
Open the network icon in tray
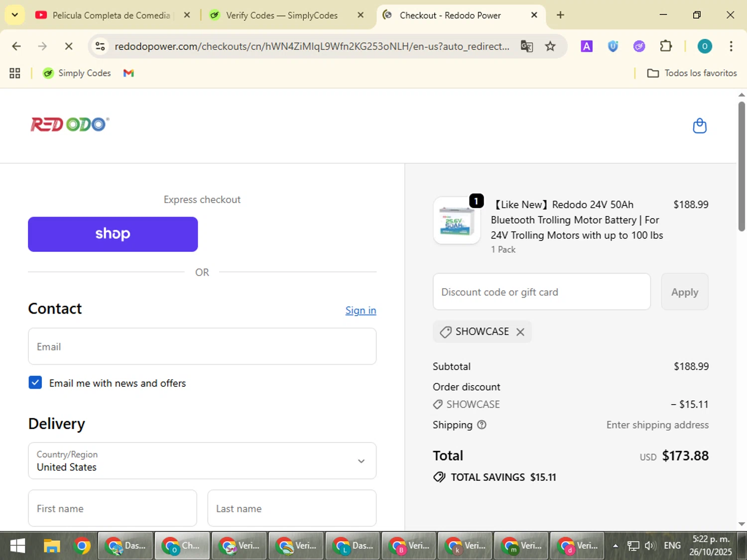pos(633,546)
